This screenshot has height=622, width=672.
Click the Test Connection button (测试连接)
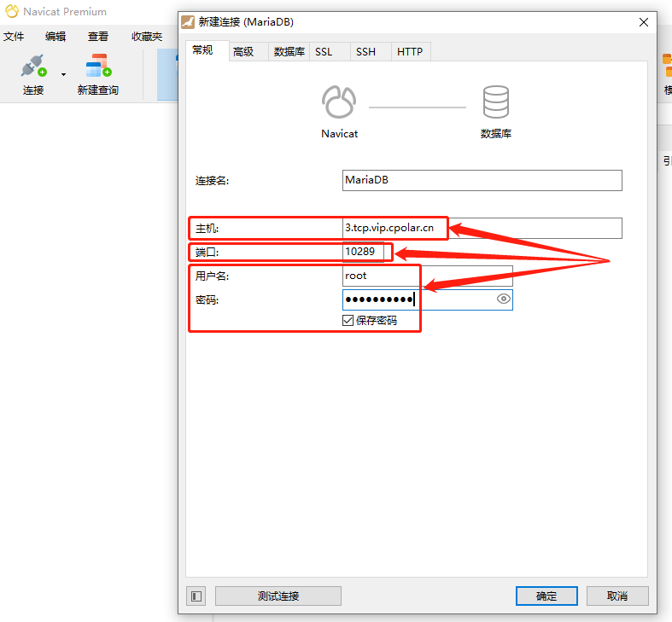coord(278,596)
